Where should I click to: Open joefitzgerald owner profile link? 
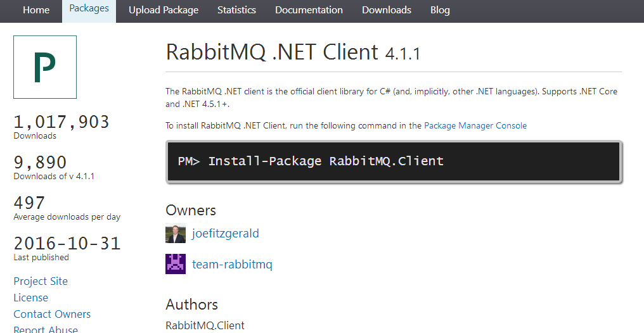coord(226,234)
